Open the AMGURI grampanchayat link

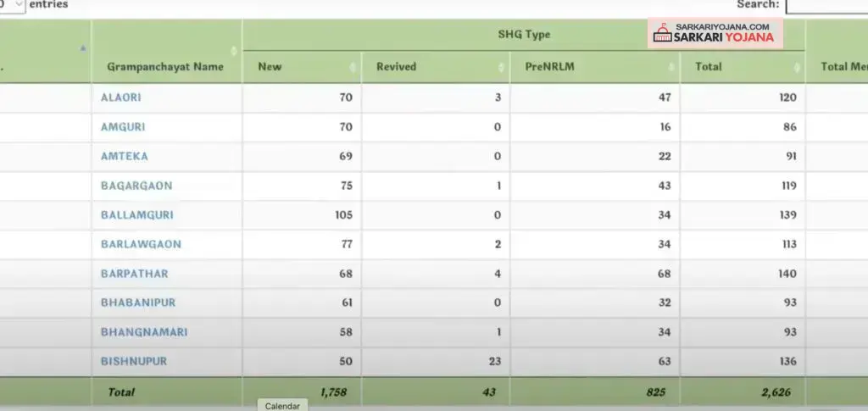pyautogui.click(x=123, y=126)
